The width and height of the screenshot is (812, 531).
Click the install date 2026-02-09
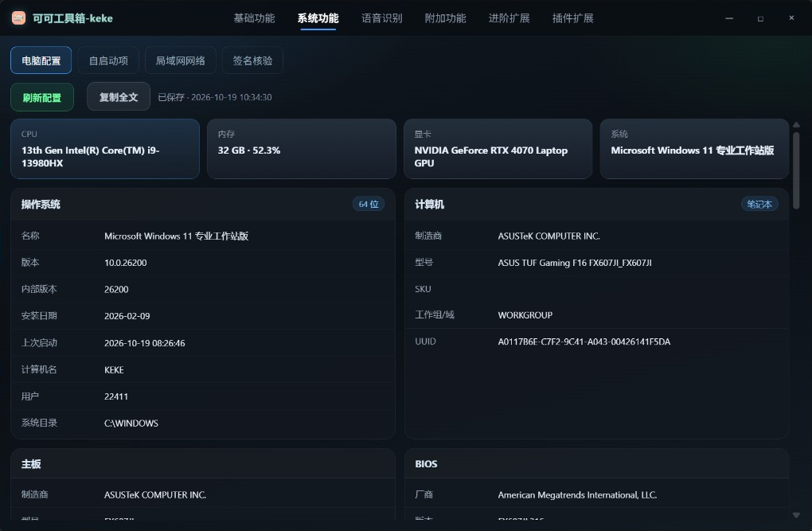pyautogui.click(x=127, y=316)
